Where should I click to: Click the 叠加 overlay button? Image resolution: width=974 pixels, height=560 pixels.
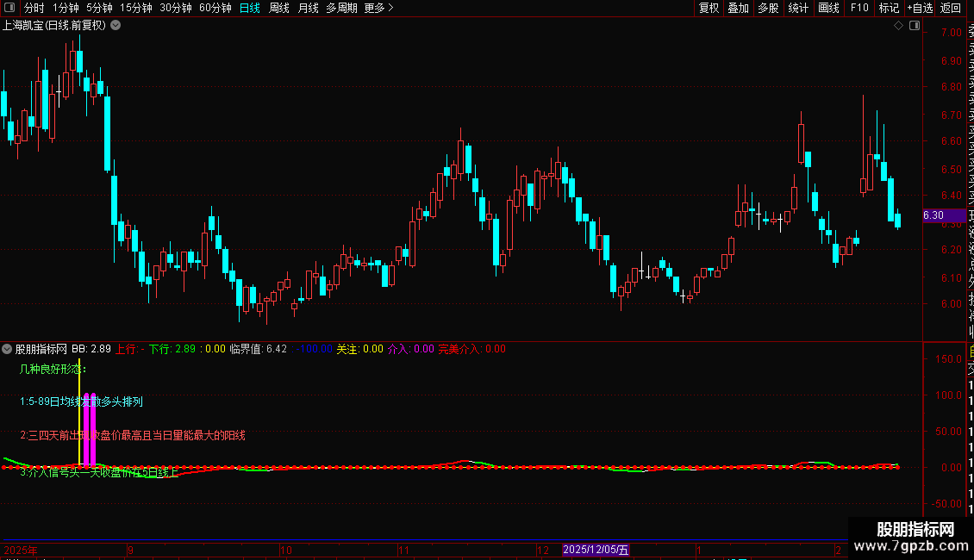coord(739,8)
